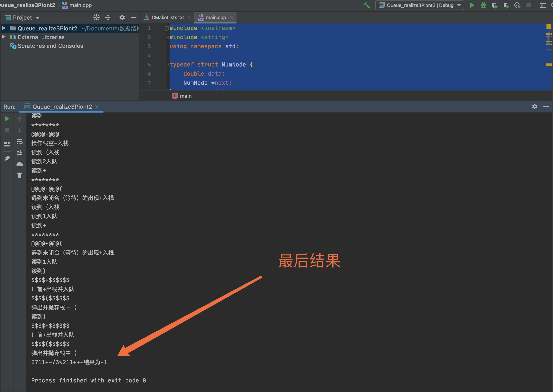Viewport: 553px width, 392px height.
Task: Run the program using the green play icon
Action: click(x=472, y=5)
